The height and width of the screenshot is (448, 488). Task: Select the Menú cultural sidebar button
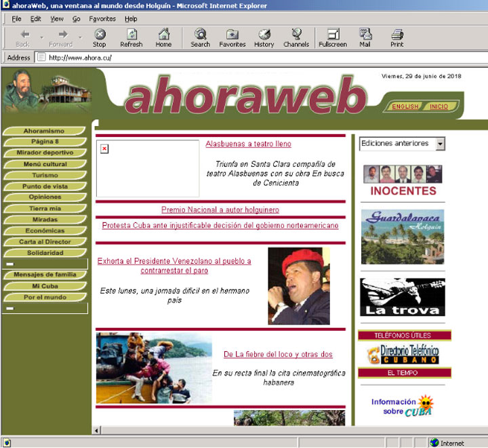coord(45,164)
